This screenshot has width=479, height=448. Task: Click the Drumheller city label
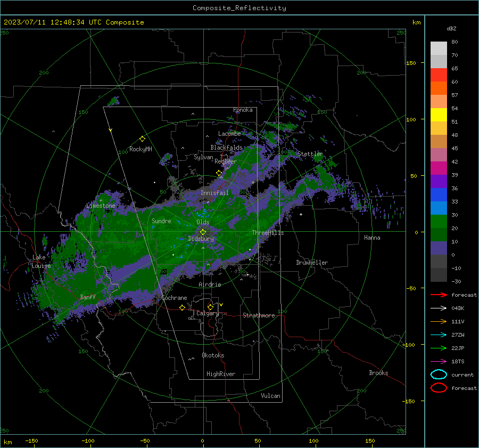312,263
